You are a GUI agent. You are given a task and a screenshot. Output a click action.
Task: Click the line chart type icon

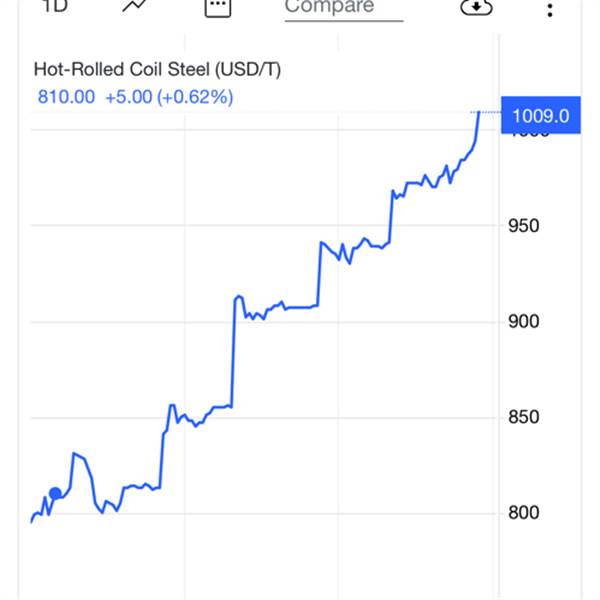(135, 6)
